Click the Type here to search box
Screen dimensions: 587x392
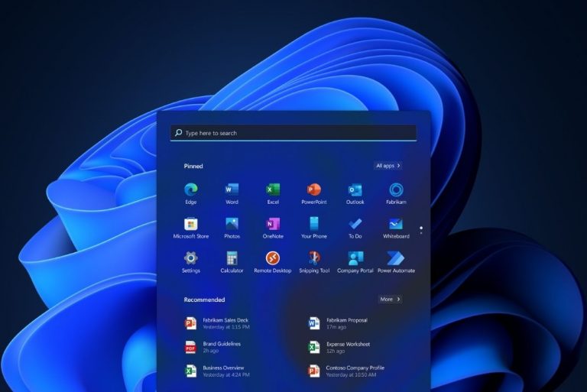click(293, 133)
